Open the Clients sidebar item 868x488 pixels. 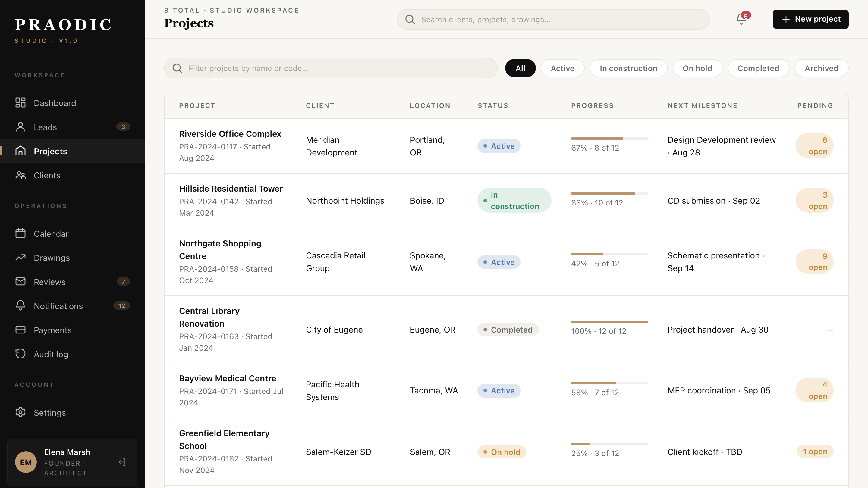(x=72, y=175)
